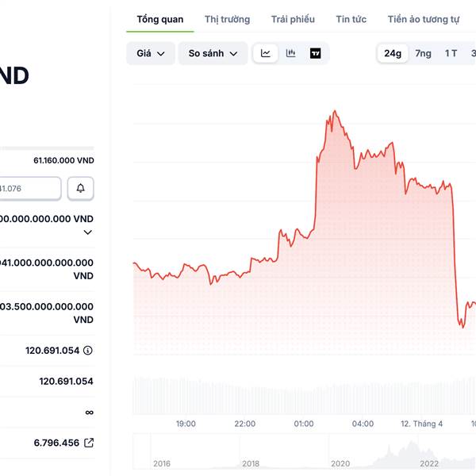Open the Giá dropdown

151,53
